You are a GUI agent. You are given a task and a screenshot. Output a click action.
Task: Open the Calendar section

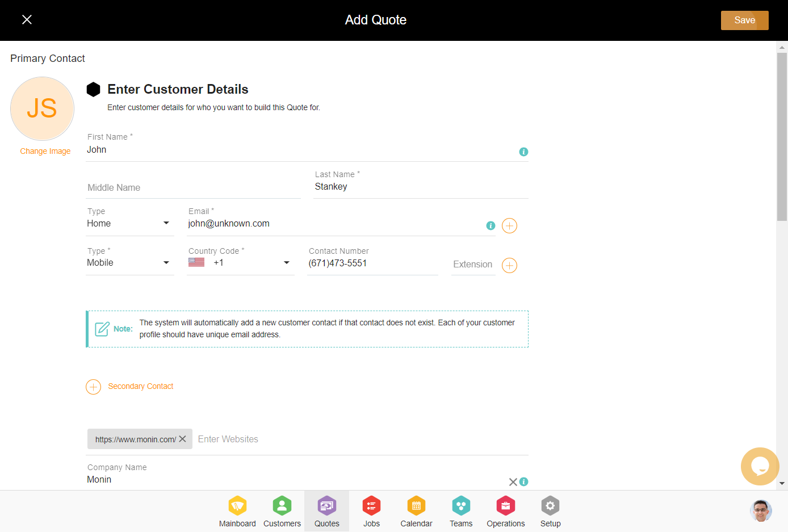click(x=416, y=511)
